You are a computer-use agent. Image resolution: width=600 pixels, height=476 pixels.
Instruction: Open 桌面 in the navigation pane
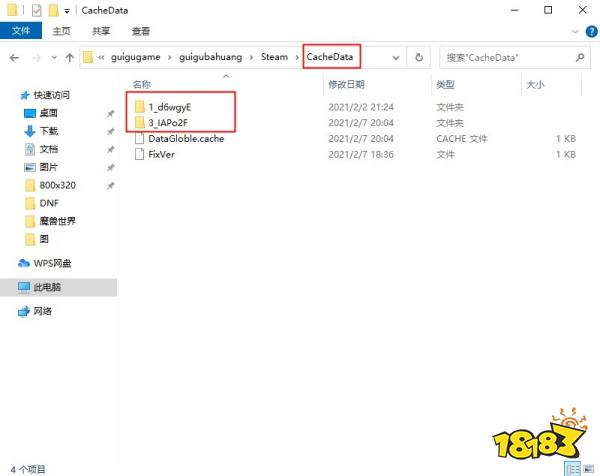click(49, 113)
